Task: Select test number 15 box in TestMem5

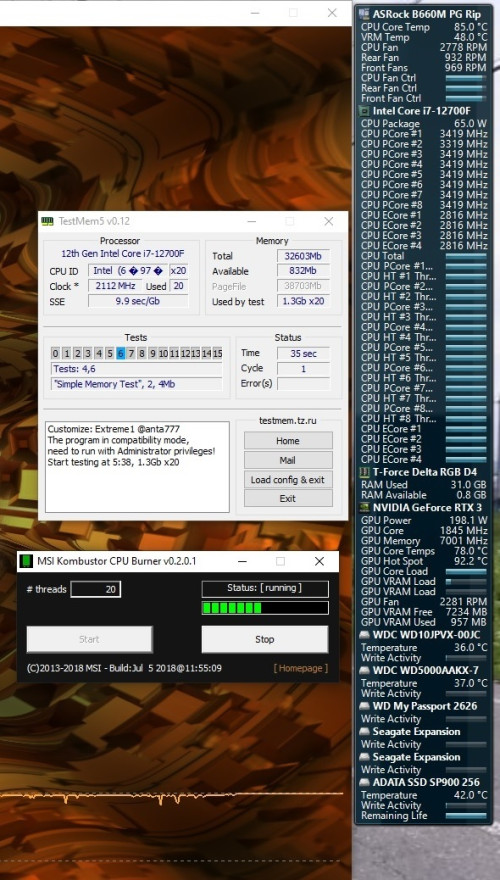Action: click(x=218, y=353)
